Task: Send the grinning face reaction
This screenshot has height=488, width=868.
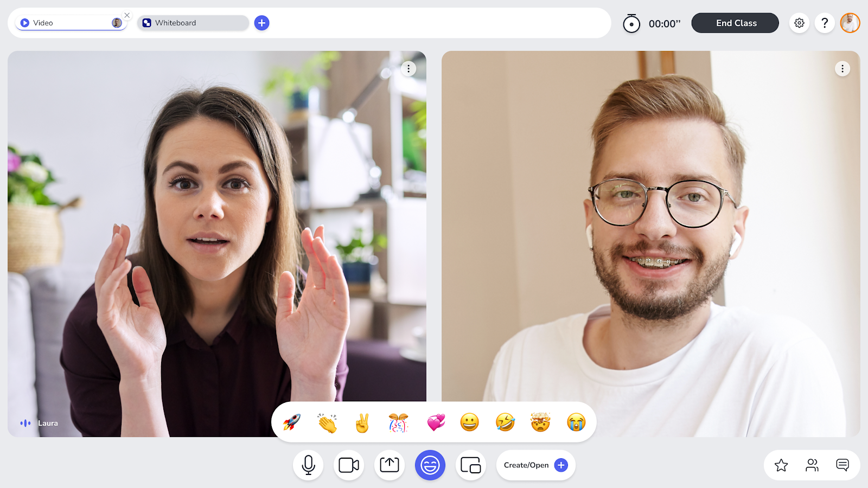Action: coord(470,422)
